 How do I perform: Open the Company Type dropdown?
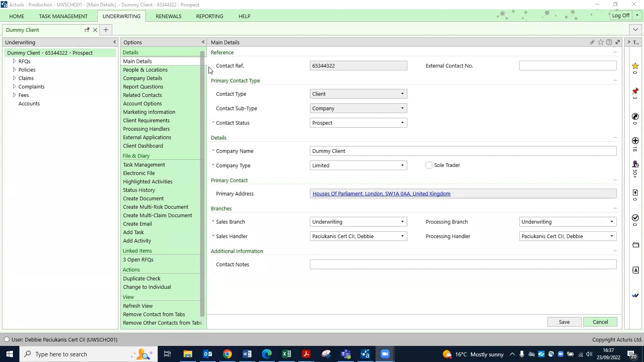click(x=402, y=165)
